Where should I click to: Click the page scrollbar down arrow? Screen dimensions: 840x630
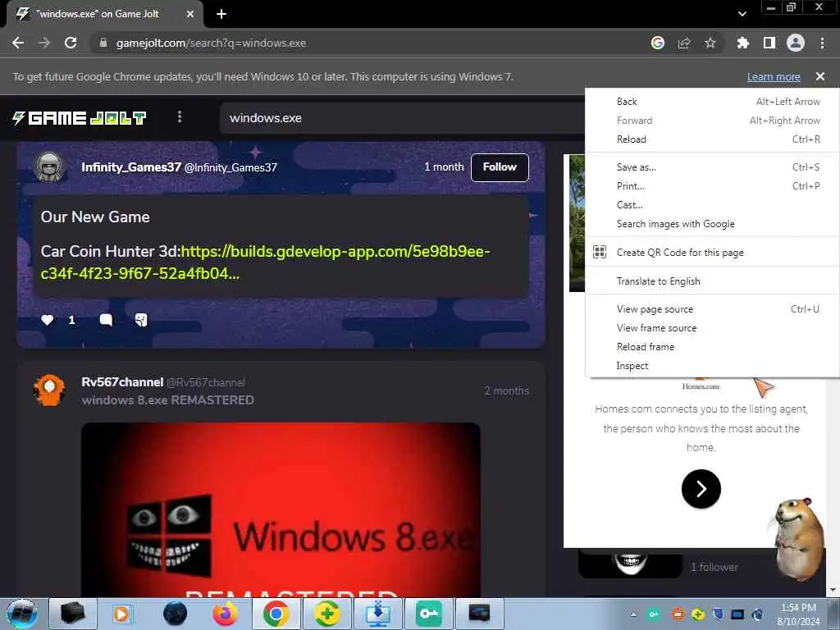tap(833, 590)
